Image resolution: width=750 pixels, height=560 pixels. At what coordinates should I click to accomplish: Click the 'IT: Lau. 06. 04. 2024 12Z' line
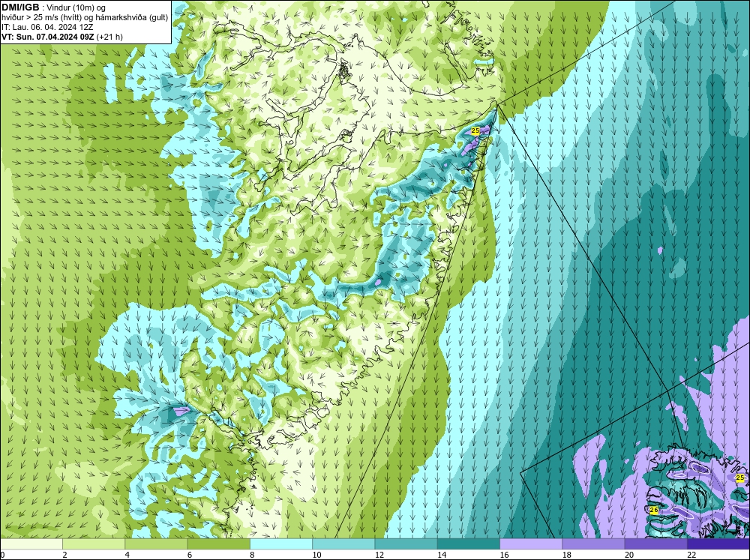47,27
